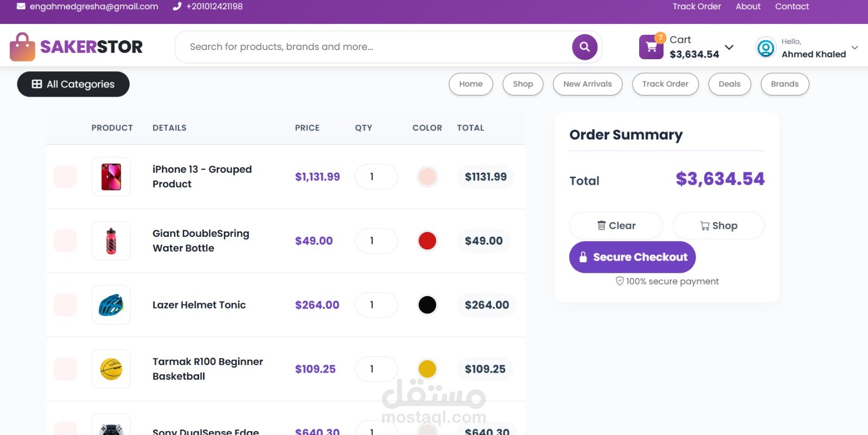
Task: Open the Brands nav pill
Action: coord(785,84)
